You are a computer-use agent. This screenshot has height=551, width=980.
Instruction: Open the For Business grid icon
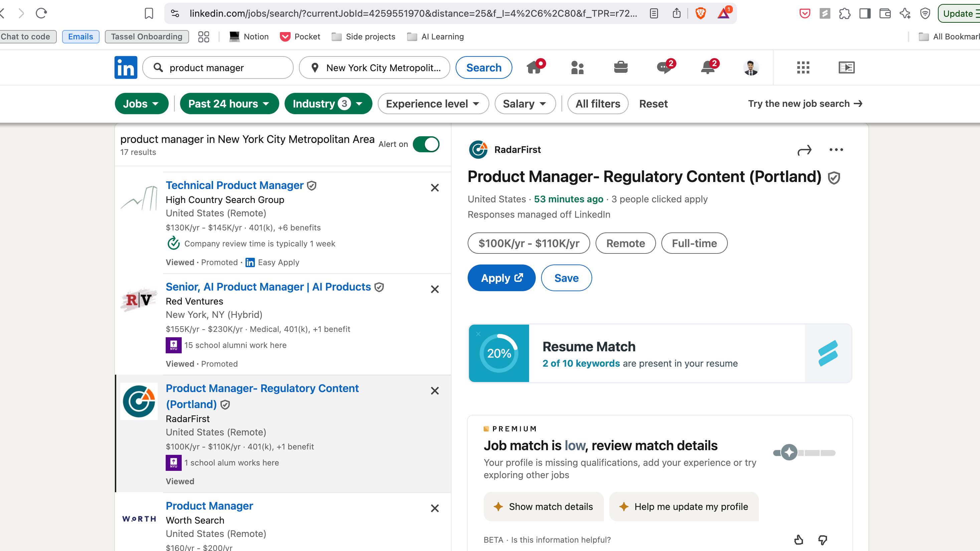[x=803, y=67]
